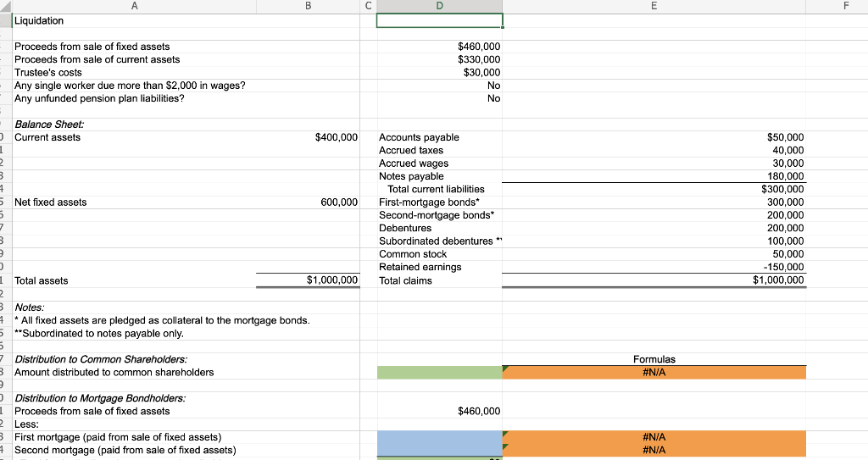Screen dimensions: 868x460
Task: Select the 180,000 notes payable value
Action: click(x=786, y=176)
